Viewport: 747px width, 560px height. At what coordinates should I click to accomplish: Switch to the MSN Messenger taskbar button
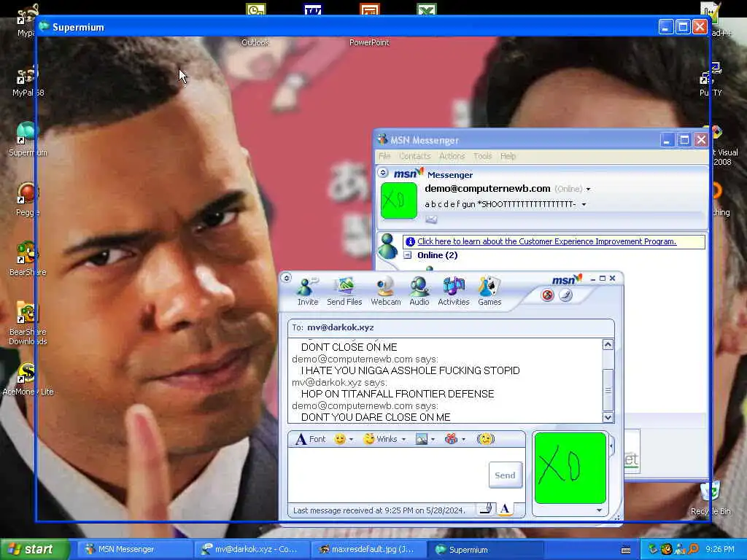click(133, 550)
